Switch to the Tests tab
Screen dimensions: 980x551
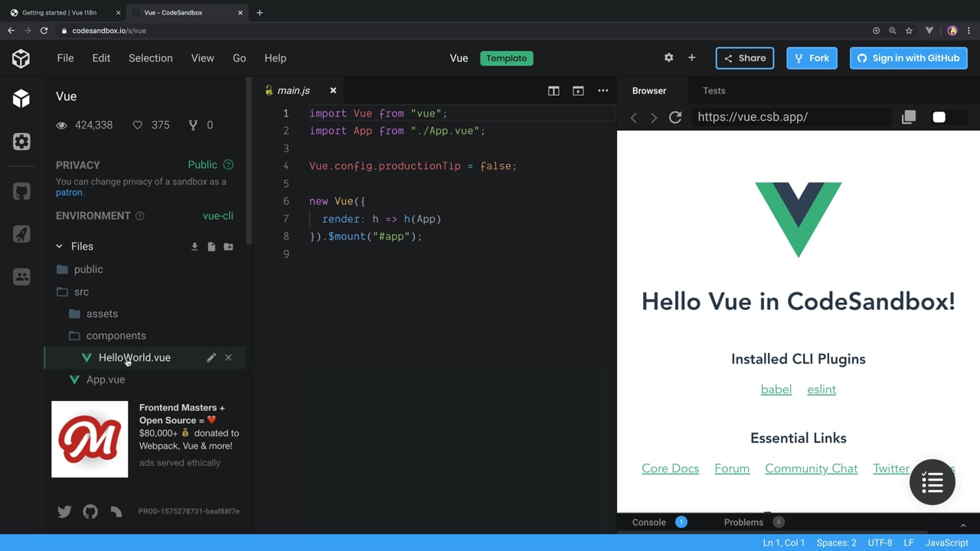(x=714, y=90)
